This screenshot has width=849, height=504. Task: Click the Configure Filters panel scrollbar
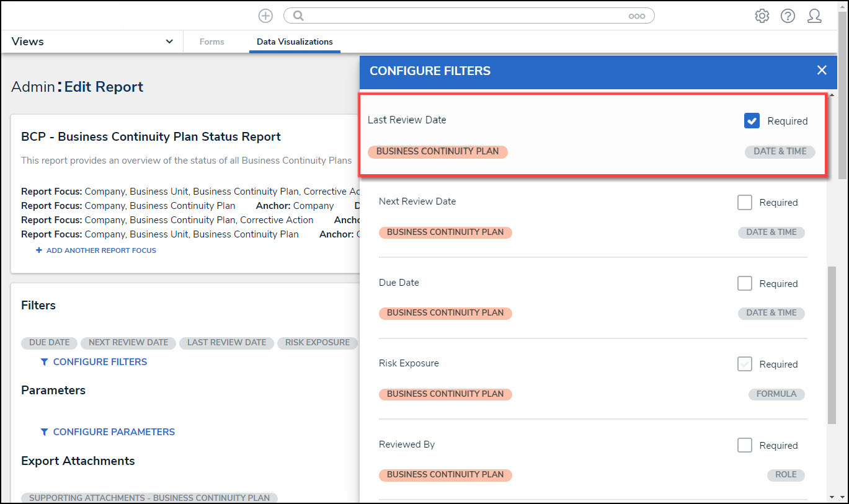[832, 345]
